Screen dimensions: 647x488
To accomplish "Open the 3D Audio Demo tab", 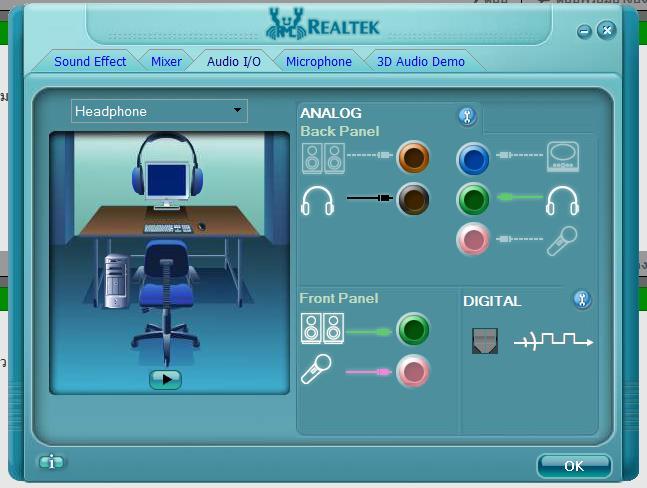I will (x=420, y=61).
